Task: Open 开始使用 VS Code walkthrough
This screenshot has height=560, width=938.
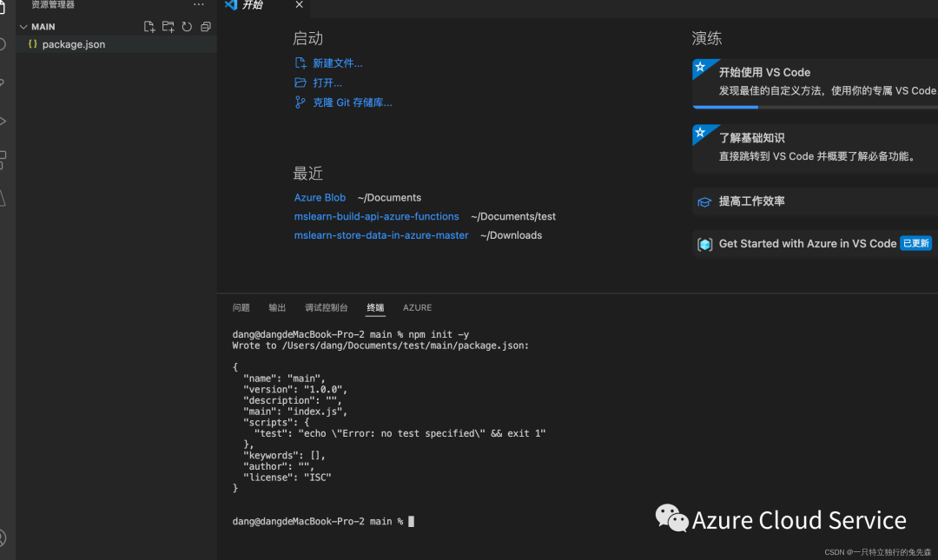Action: click(815, 83)
